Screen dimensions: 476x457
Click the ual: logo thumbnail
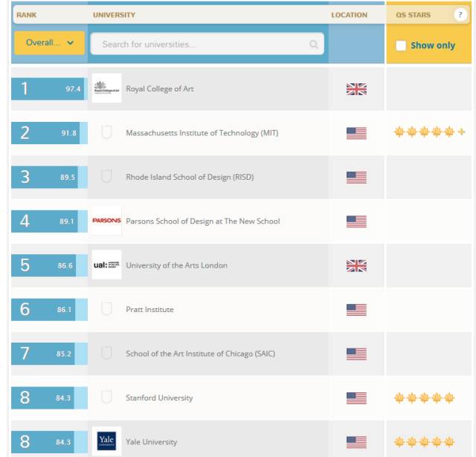pos(106,265)
